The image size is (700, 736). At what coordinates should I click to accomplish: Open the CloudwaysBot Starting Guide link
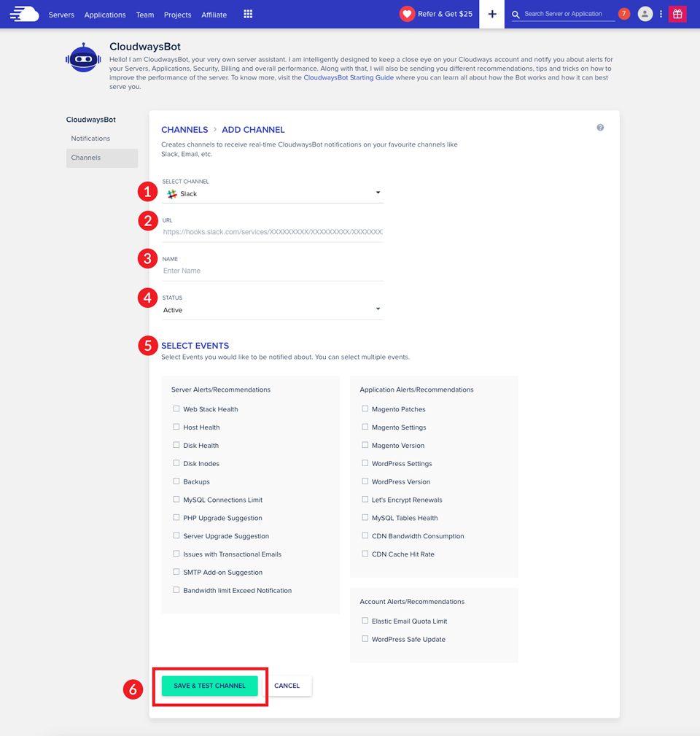point(349,77)
